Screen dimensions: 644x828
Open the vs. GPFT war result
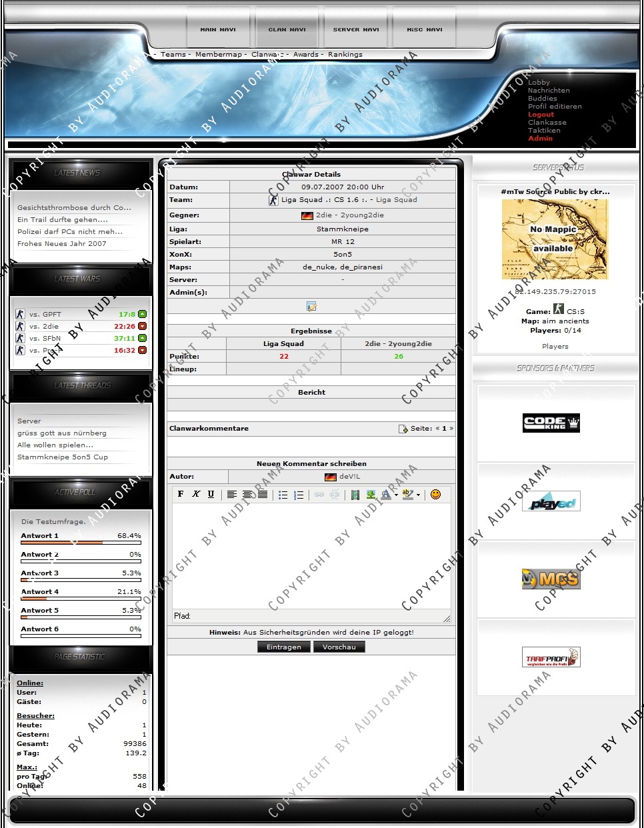click(x=45, y=314)
